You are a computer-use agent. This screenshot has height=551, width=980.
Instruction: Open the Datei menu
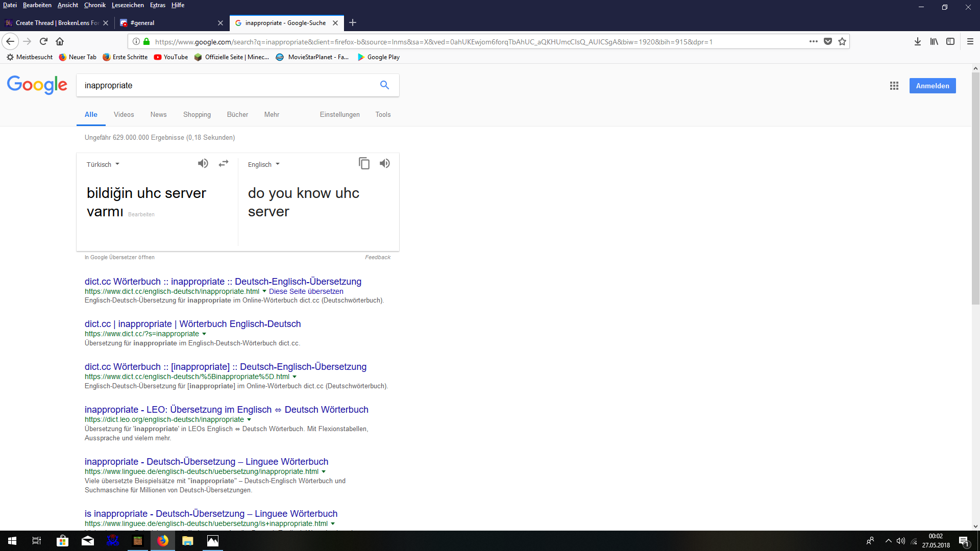click(10, 5)
